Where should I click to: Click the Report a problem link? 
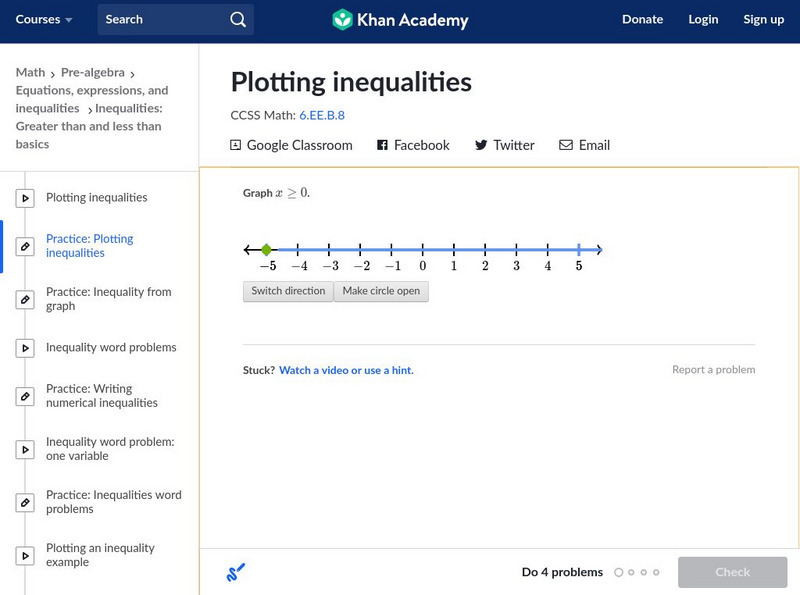click(713, 370)
